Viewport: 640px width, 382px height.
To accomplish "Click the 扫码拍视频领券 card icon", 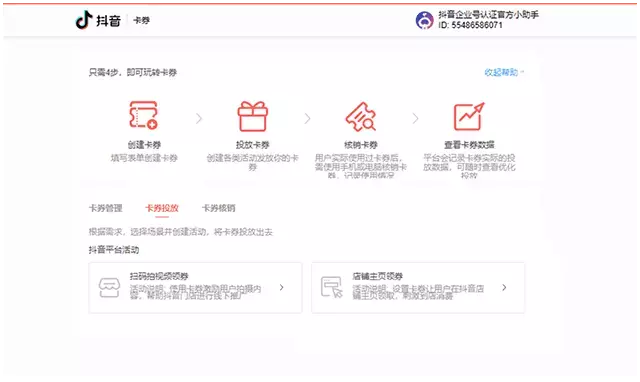I will point(109,288).
